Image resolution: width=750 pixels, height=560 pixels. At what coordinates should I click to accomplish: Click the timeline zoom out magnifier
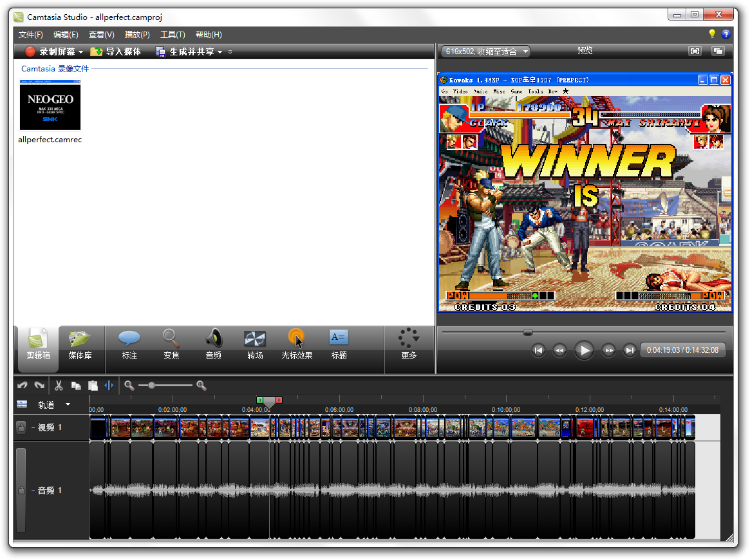pyautogui.click(x=129, y=386)
